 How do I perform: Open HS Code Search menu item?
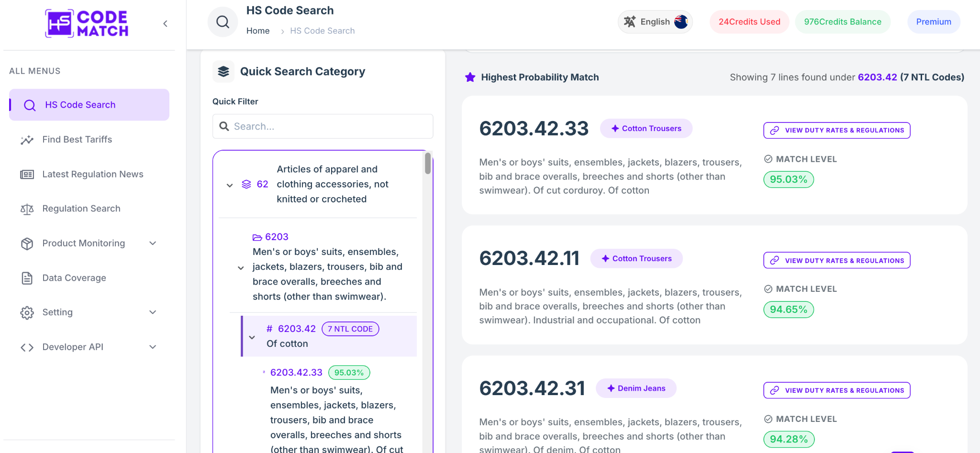point(89,105)
